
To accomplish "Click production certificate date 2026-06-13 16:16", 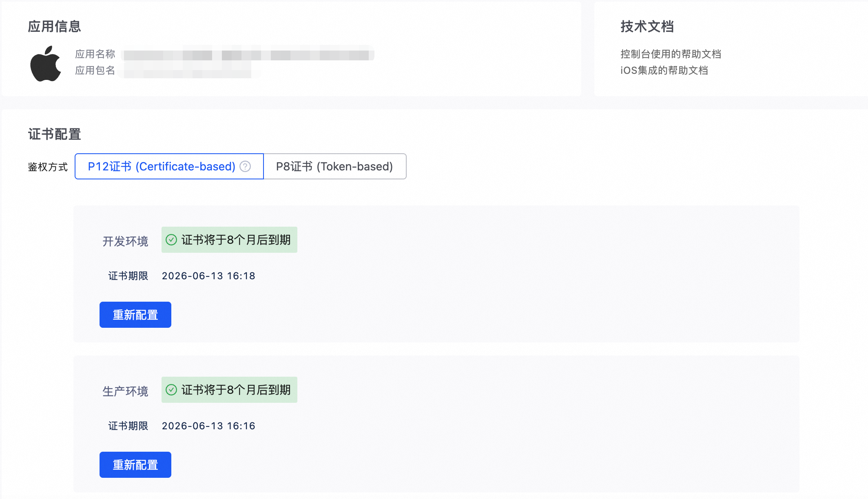I will (x=208, y=426).
